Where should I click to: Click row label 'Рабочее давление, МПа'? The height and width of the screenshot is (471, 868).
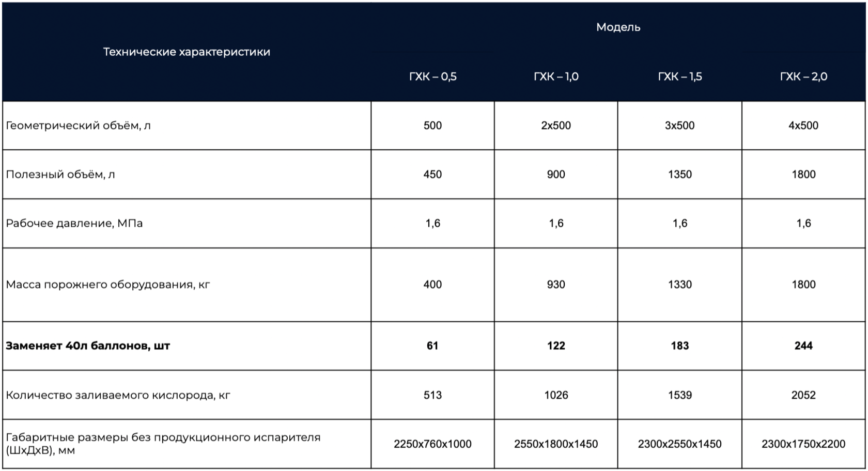(x=74, y=224)
